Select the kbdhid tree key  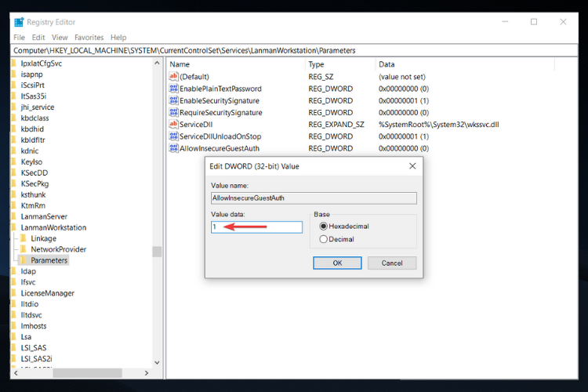32,129
